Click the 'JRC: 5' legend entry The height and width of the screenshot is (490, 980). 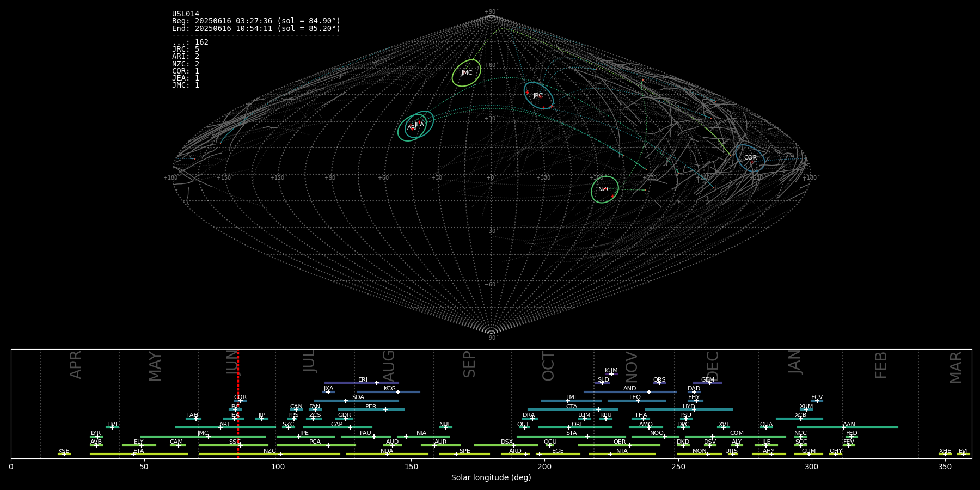point(186,50)
